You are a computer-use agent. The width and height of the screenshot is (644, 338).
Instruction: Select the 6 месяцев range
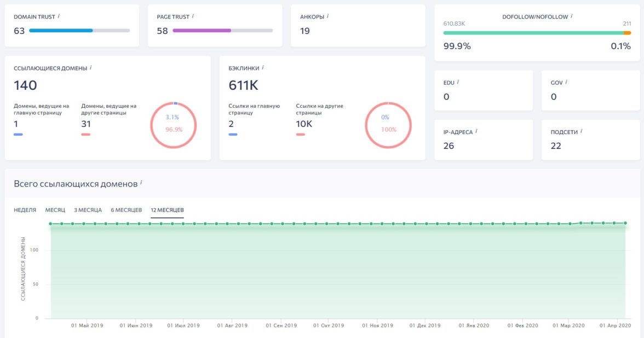[x=126, y=210]
